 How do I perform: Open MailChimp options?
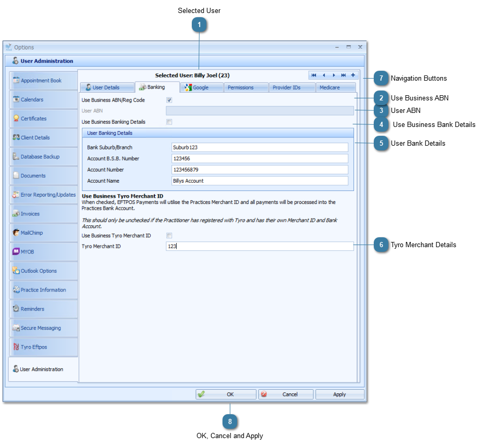[43, 233]
